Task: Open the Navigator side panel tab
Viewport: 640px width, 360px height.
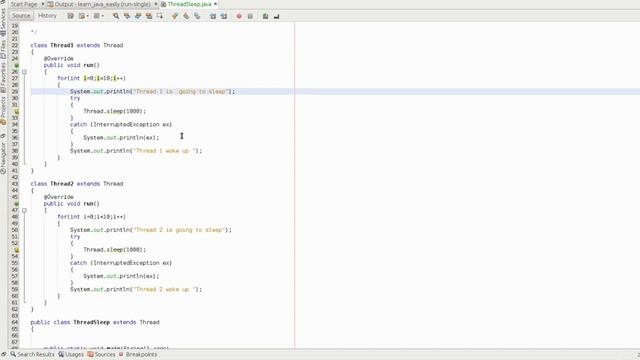Action: tap(3, 158)
